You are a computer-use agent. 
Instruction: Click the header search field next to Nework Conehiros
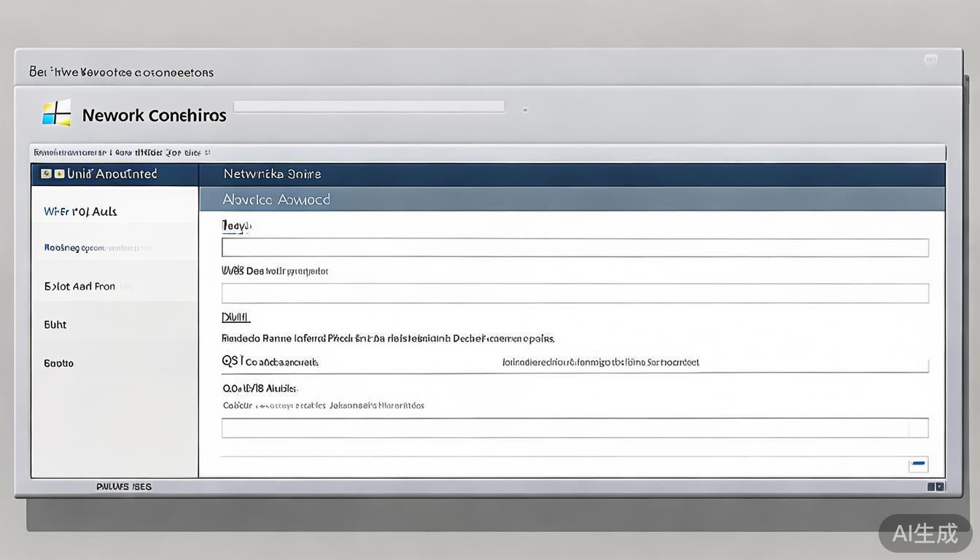coord(369,106)
